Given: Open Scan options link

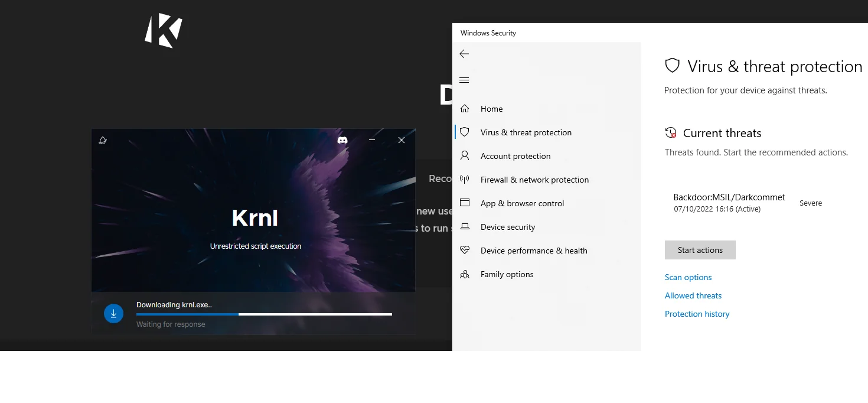Looking at the screenshot, I should pos(688,277).
